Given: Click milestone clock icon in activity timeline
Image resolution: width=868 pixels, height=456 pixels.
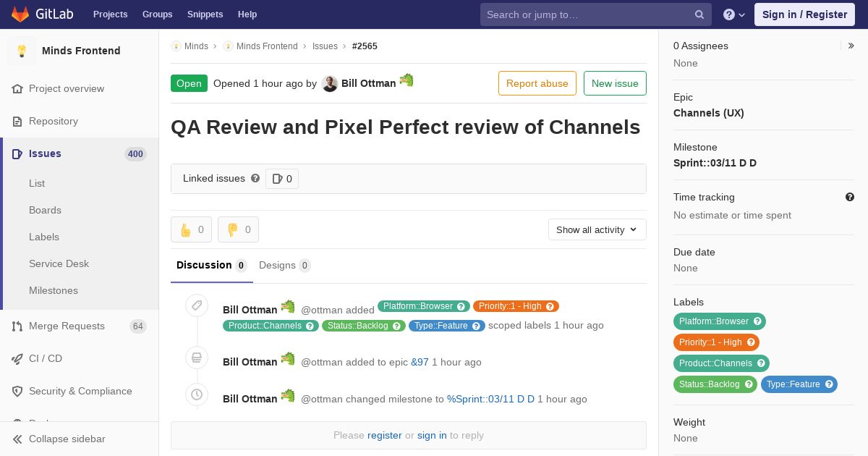Looking at the screenshot, I should point(197,394).
